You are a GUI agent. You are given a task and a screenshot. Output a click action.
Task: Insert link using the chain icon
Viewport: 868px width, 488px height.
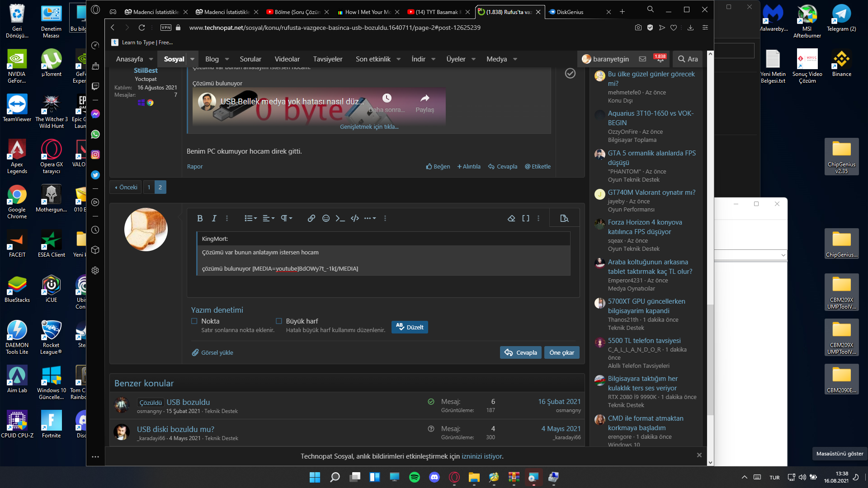(x=311, y=218)
